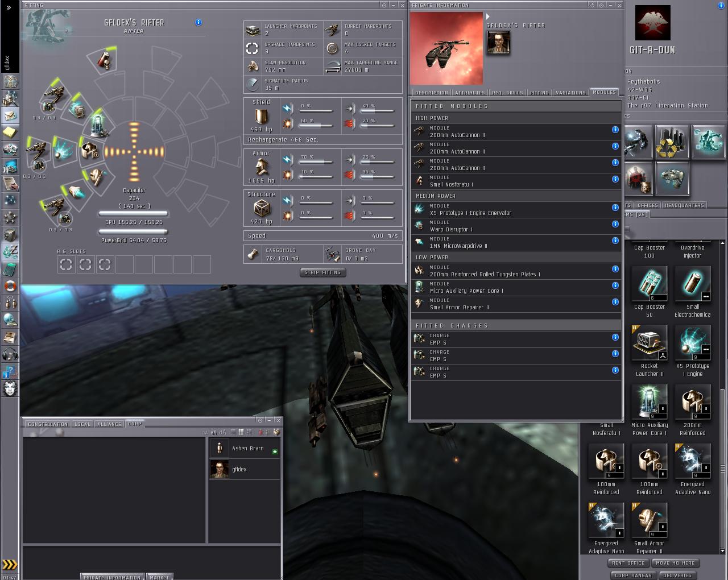The height and width of the screenshot is (580, 728).
Task: Click the Frigate Information button at the bottom
Action: click(x=112, y=577)
